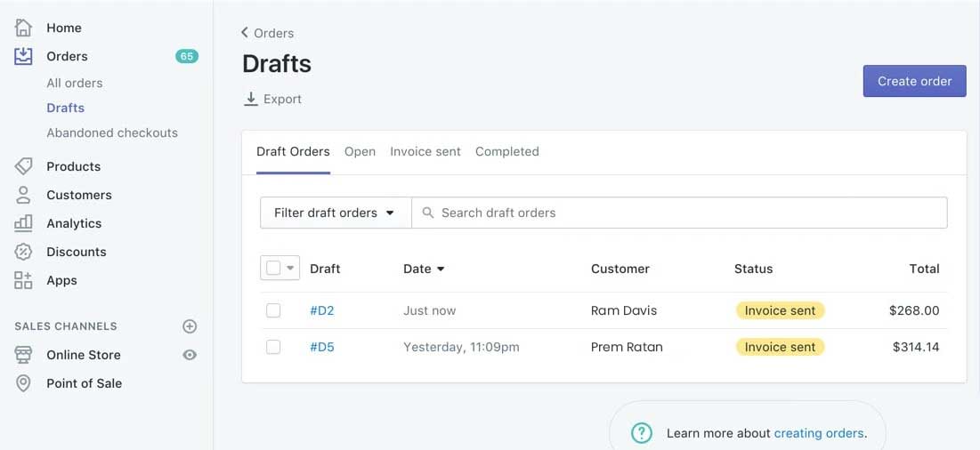
Task: Click the Point of Sale pin icon
Action: [24, 383]
